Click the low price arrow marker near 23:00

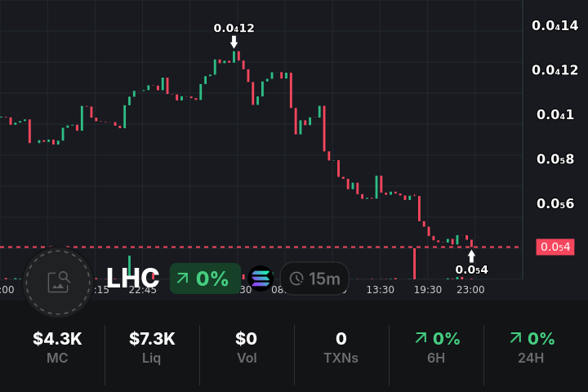[471, 256]
